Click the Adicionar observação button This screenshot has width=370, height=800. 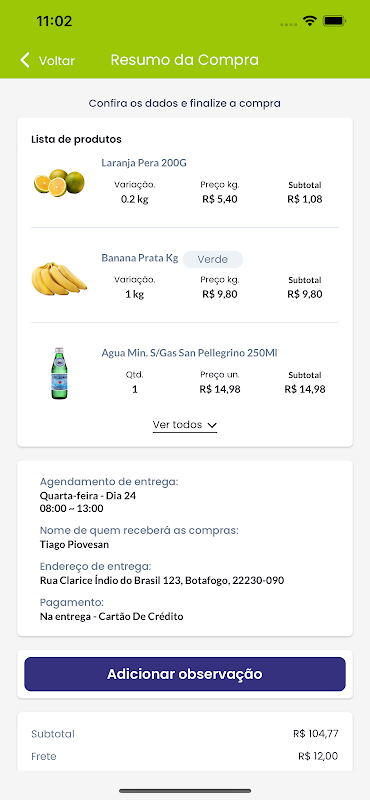[185, 674]
